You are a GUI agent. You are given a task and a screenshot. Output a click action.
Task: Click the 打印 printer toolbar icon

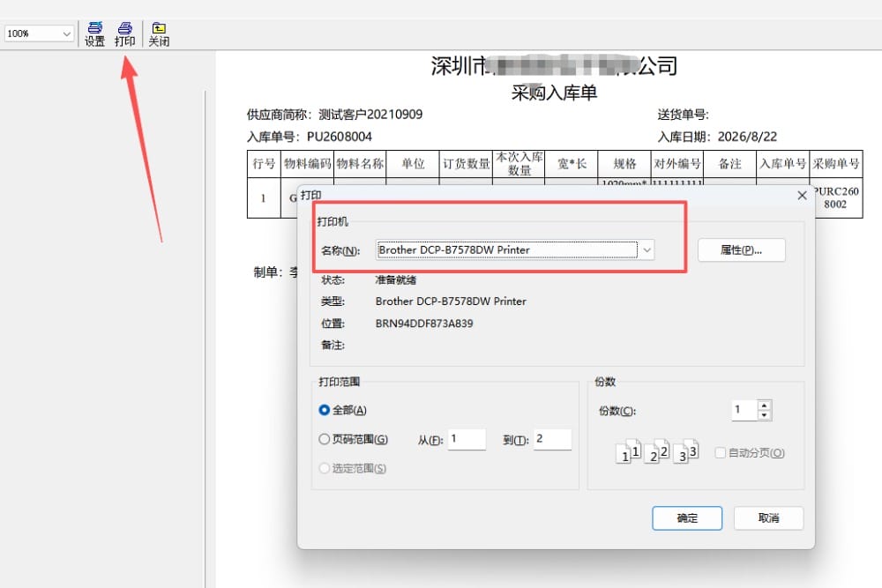point(125,33)
